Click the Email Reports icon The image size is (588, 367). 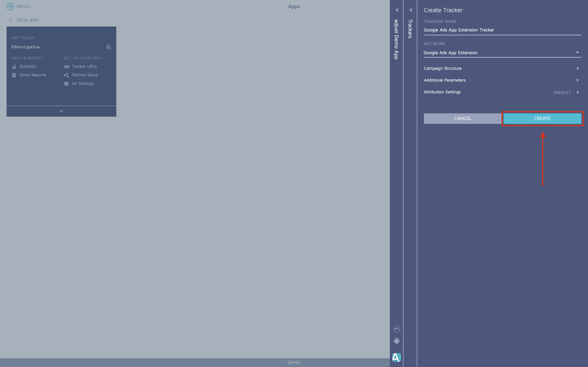point(14,75)
